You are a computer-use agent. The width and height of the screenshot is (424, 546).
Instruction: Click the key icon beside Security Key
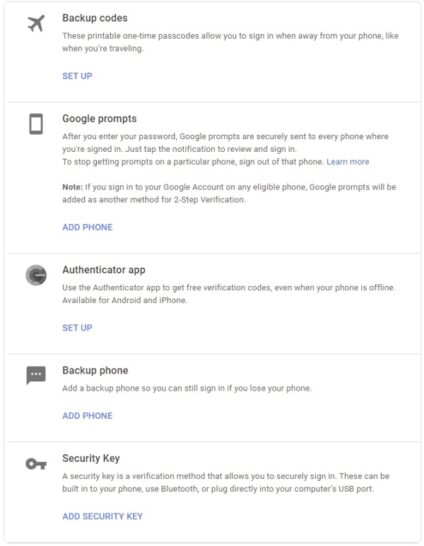36,464
